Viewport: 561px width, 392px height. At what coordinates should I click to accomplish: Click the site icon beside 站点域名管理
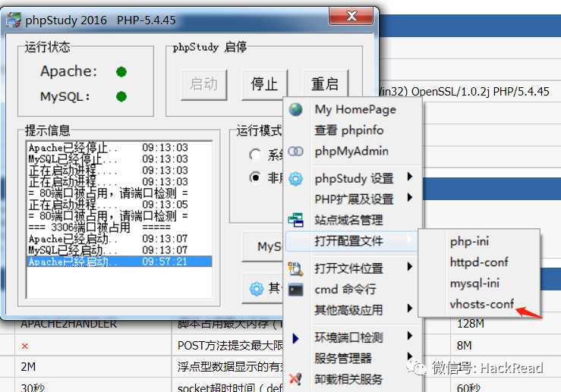tap(295, 220)
